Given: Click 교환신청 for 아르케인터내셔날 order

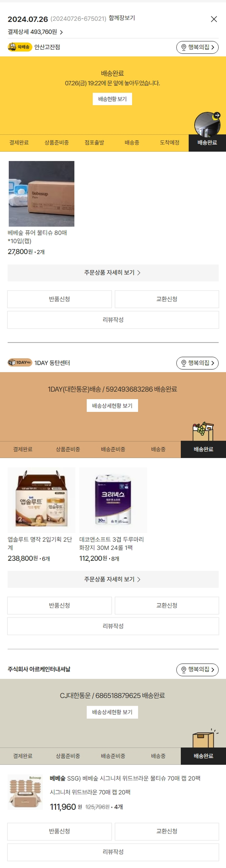Looking at the screenshot, I should pos(167,831).
